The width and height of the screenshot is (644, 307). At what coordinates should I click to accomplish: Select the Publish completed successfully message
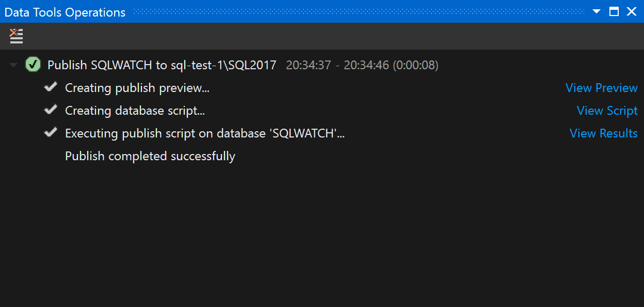[x=150, y=156]
